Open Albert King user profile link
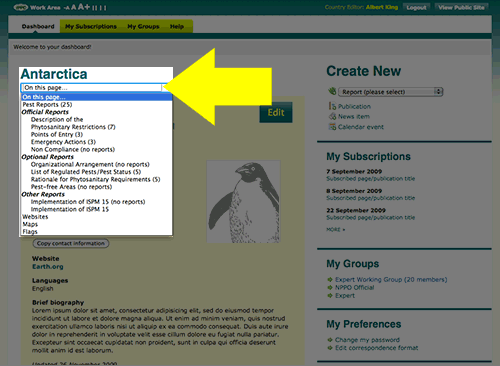500x366 pixels. [382, 7]
